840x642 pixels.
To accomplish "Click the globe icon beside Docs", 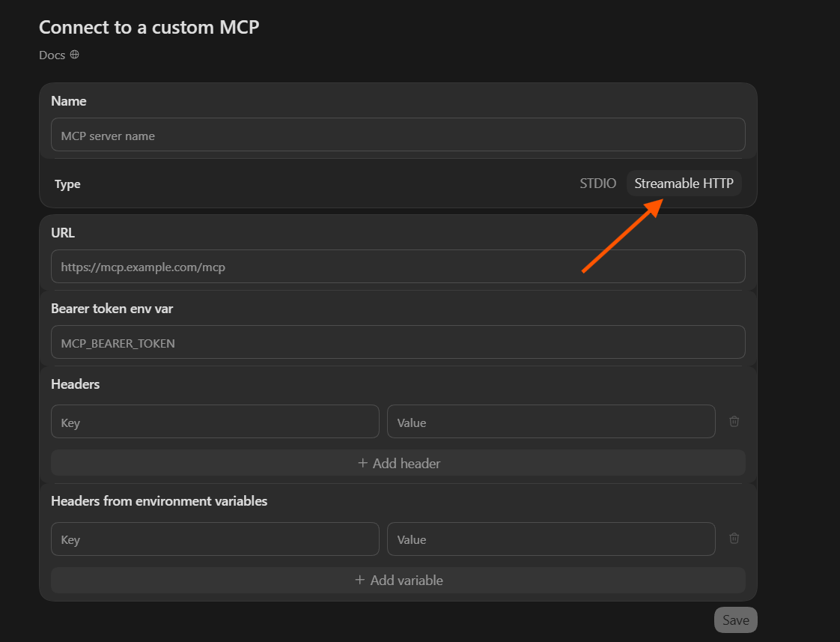I will coord(74,55).
